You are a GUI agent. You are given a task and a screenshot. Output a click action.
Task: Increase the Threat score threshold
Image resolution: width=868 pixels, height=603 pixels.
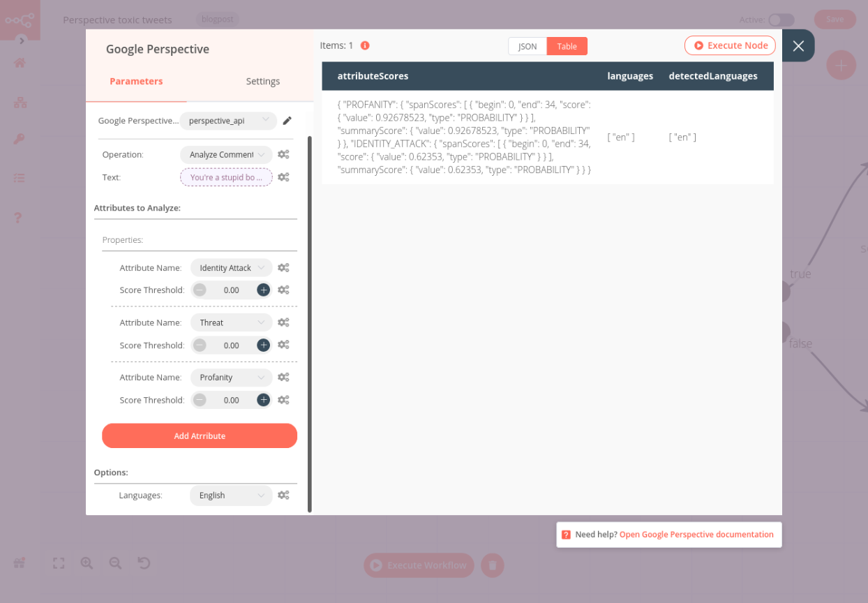point(263,345)
